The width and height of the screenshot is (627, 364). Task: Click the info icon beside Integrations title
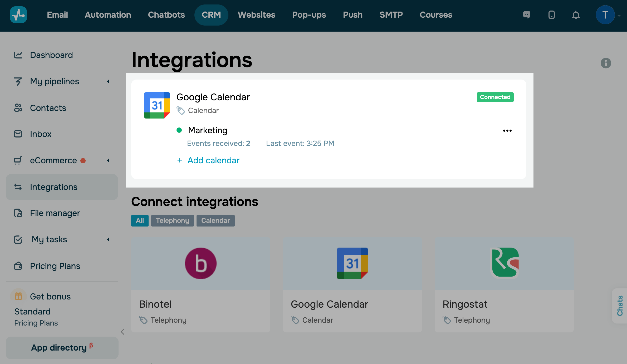click(x=606, y=63)
